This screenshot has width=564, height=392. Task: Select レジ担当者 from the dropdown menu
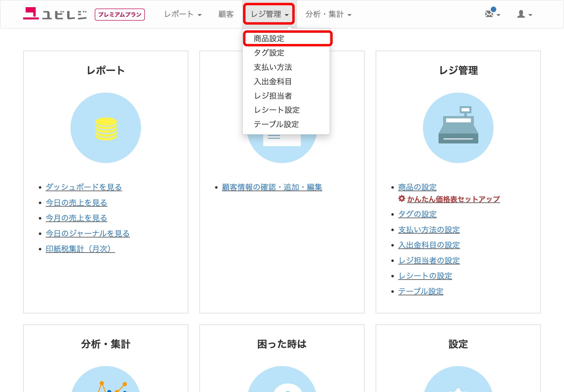click(x=286, y=96)
